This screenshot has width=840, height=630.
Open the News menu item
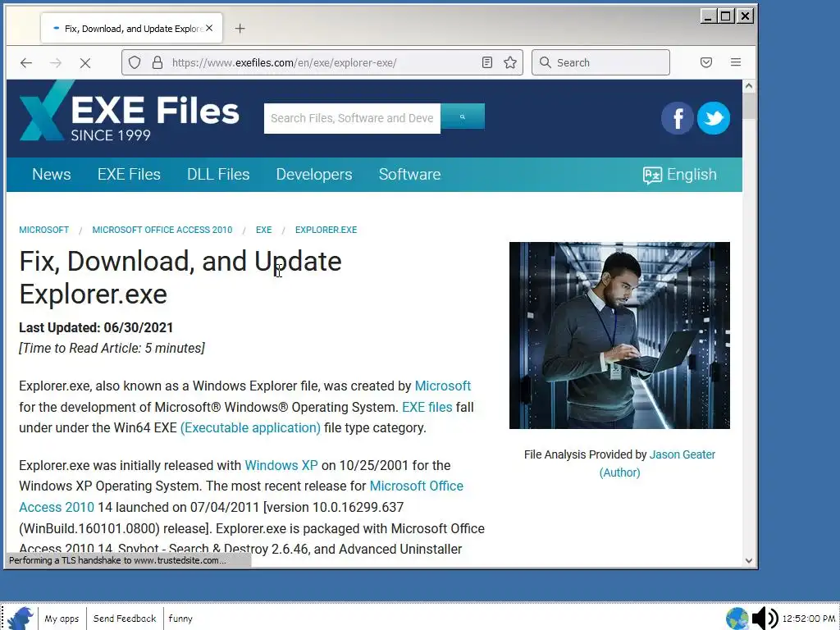point(52,175)
